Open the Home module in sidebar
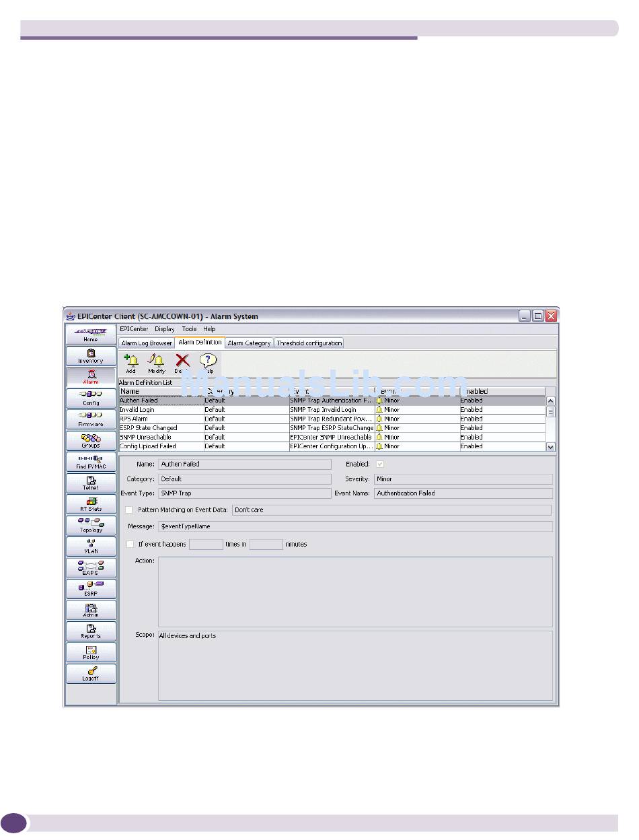Image resolution: width=639 pixels, height=840 pixels. pyautogui.click(x=91, y=335)
